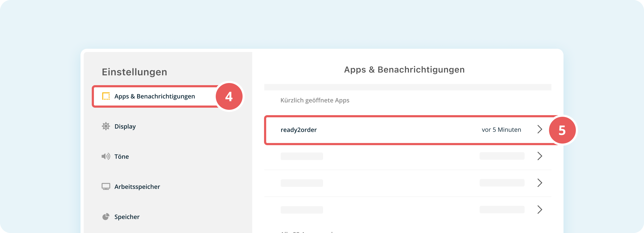This screenshot has width=644, height=233.
Task: Click the red step 5 badge
Action: tap(562, 130)
